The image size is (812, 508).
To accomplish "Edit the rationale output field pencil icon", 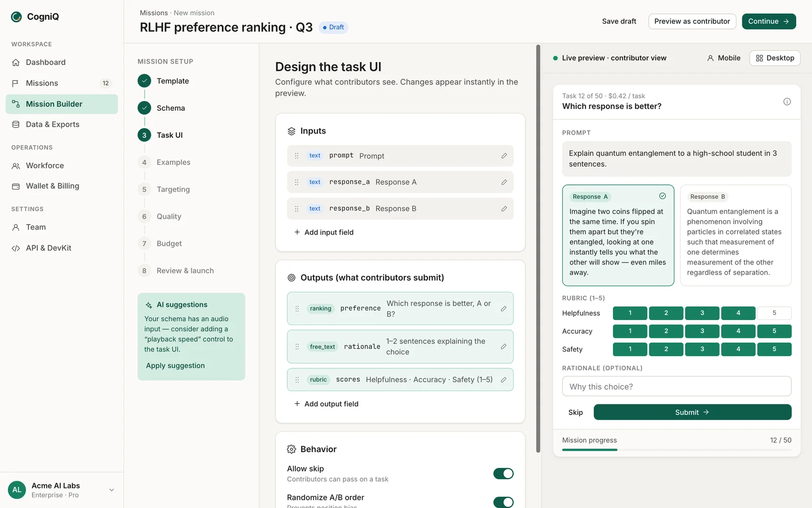I will point(503,346).
